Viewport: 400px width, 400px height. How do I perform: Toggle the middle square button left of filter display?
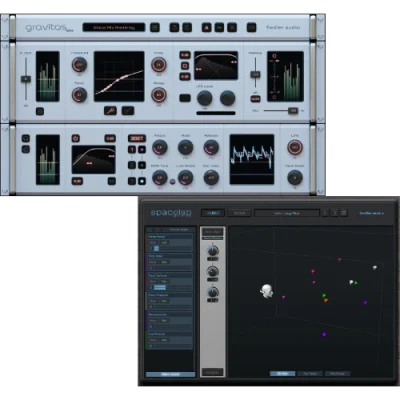click(x=185, y=66)
